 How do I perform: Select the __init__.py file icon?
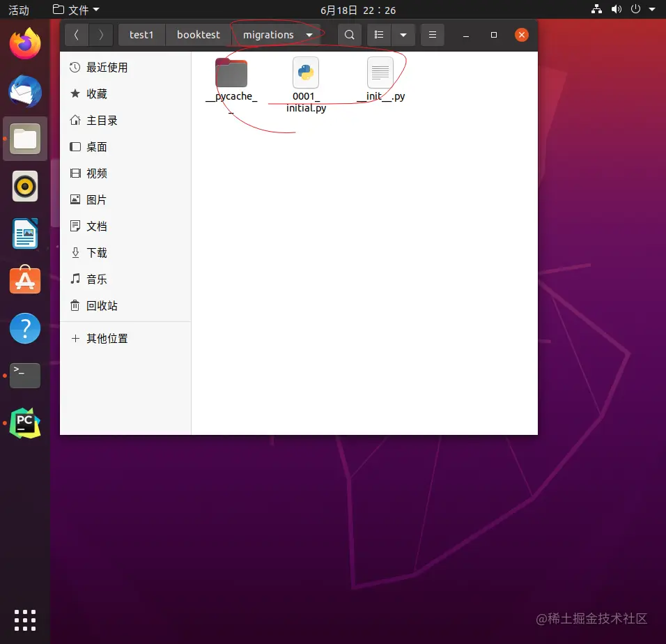pyautogui.click(x=380, y=72)
